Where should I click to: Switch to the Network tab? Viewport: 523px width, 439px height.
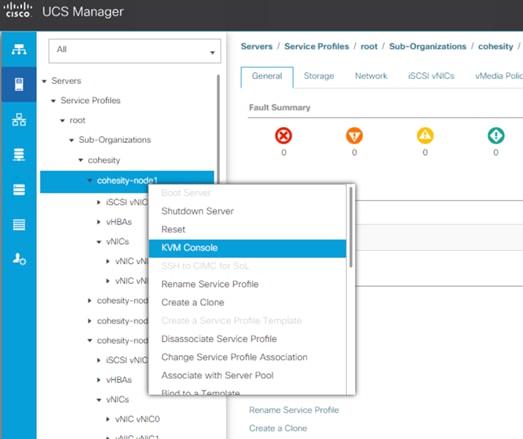point(371,76)
